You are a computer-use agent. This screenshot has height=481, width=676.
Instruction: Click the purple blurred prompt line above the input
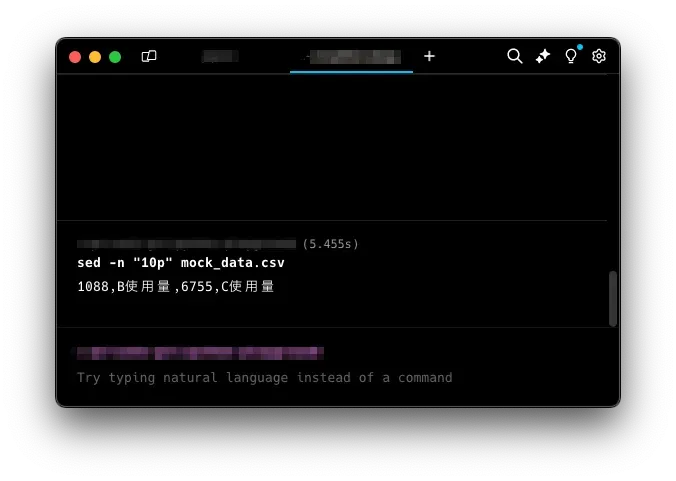(x=200, y=353)
